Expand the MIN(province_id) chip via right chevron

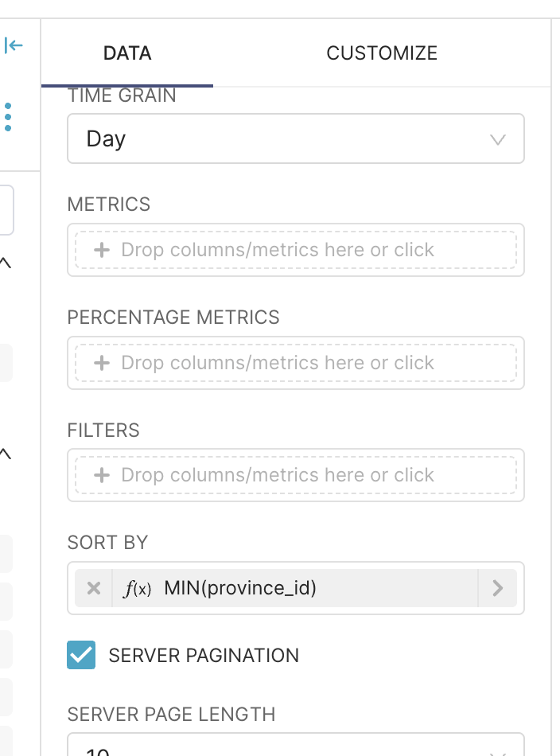498,588
